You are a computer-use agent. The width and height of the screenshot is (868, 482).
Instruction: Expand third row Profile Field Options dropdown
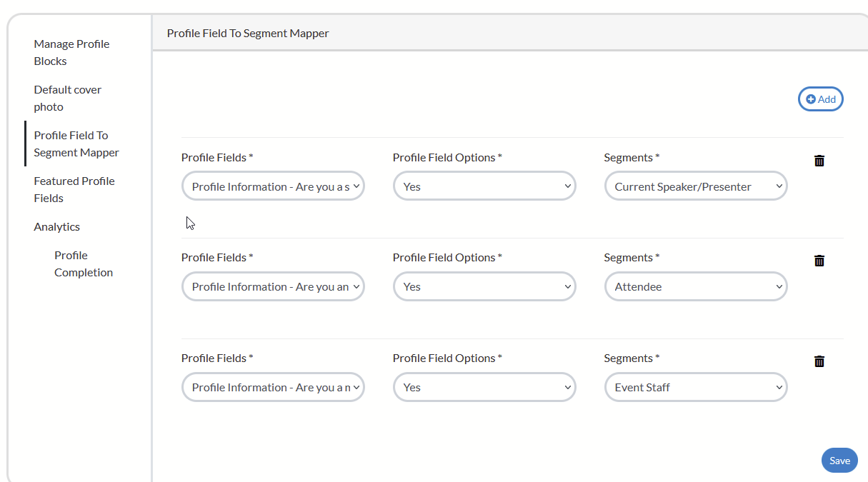click(484, 387)
